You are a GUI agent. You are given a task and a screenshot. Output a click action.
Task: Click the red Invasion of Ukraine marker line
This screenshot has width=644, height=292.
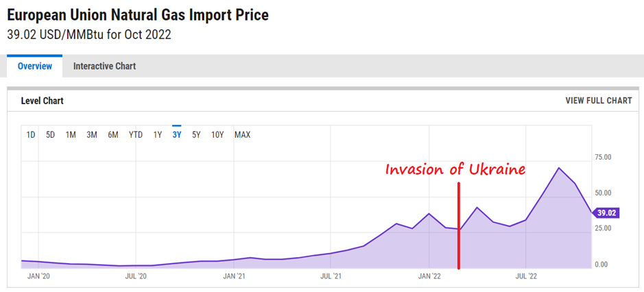(x=458, y=226)
